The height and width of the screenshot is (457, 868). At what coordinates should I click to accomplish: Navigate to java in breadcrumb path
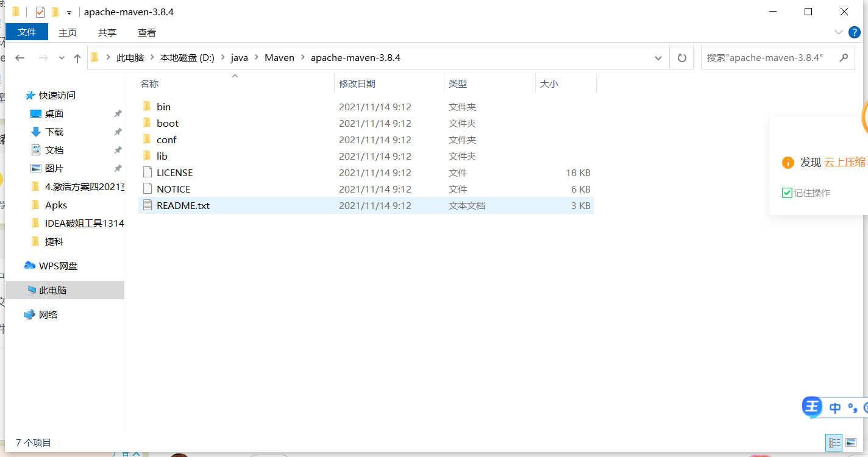(239, 58)
